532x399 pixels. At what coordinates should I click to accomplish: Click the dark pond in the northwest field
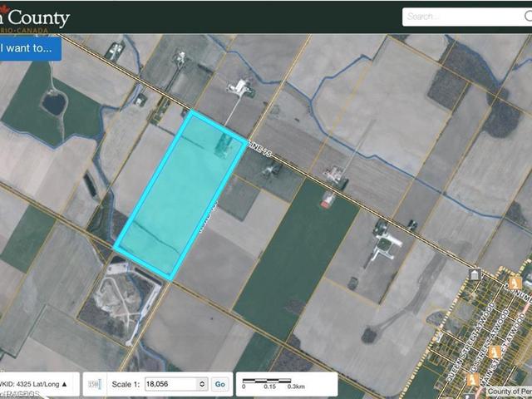(x=53, y=103)
